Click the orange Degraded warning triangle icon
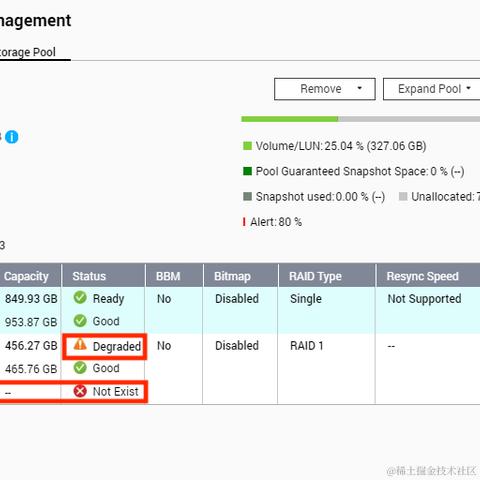The width and height of the screenshot is (480, 480). pyautogui.click(x=80, y=344)
